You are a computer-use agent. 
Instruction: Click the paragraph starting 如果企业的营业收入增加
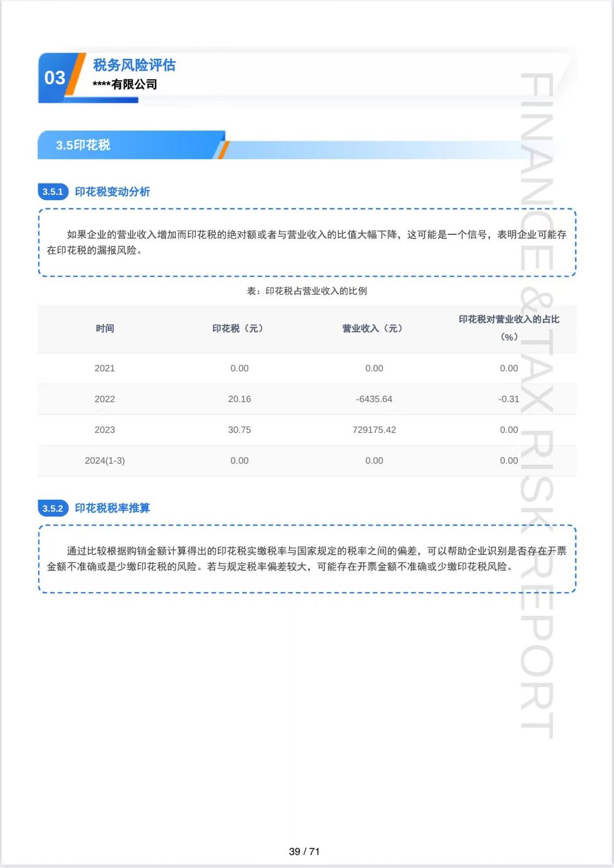(306, 242)
